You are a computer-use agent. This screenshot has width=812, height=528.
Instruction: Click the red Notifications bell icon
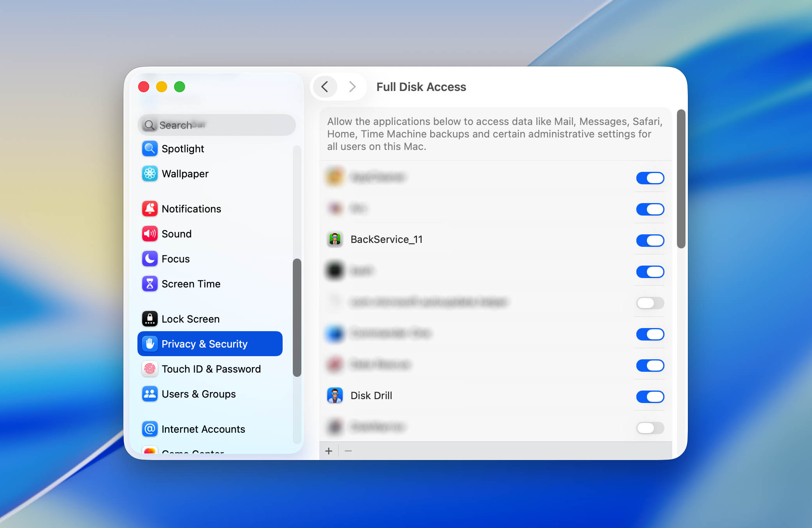click(150, 209)
